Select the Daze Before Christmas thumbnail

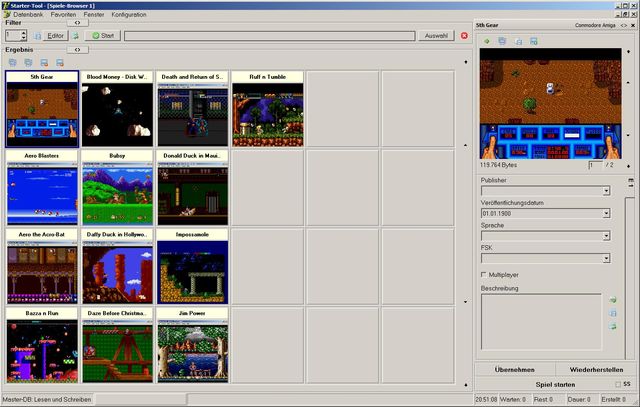pyautogui.click(x=117, y=345)
